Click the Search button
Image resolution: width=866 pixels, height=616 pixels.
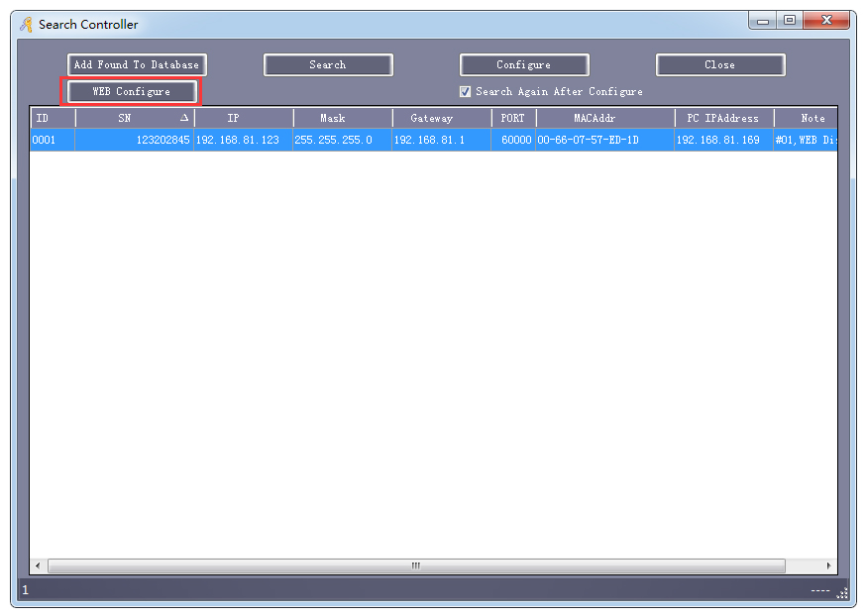click(328, 64)
